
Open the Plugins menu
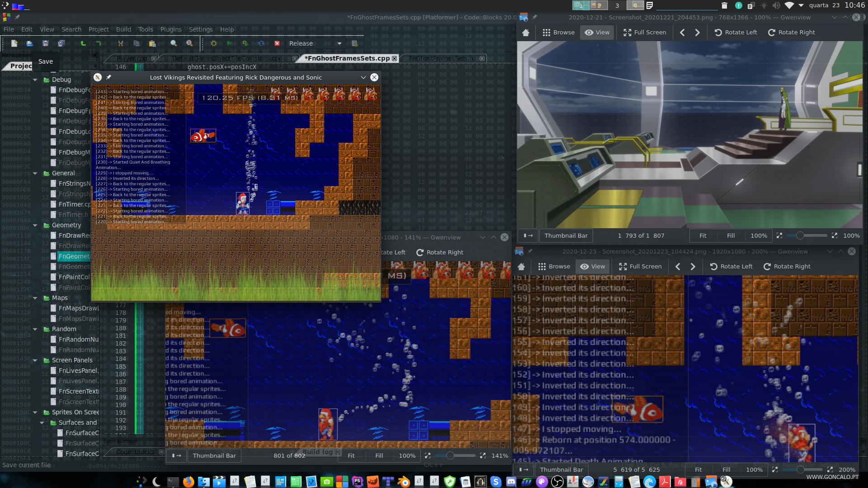(170, 29)
